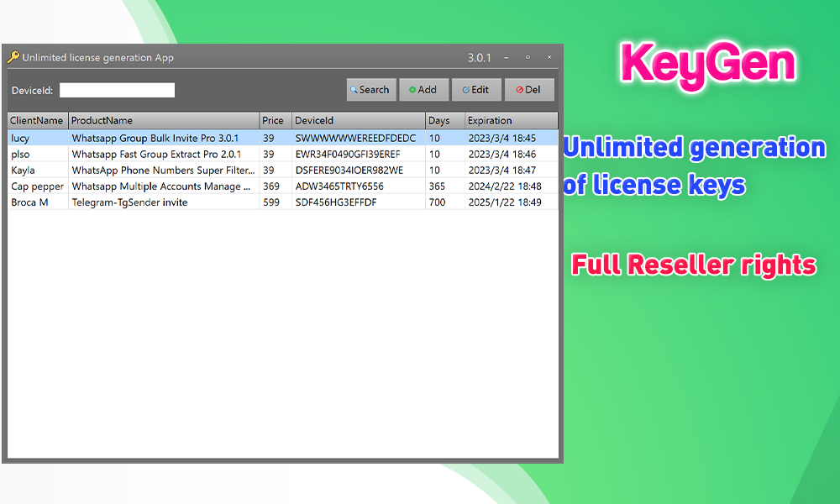Screen dimensions: 840x504
Task: Click the Price column header
Action: click(x=275, y=120)
